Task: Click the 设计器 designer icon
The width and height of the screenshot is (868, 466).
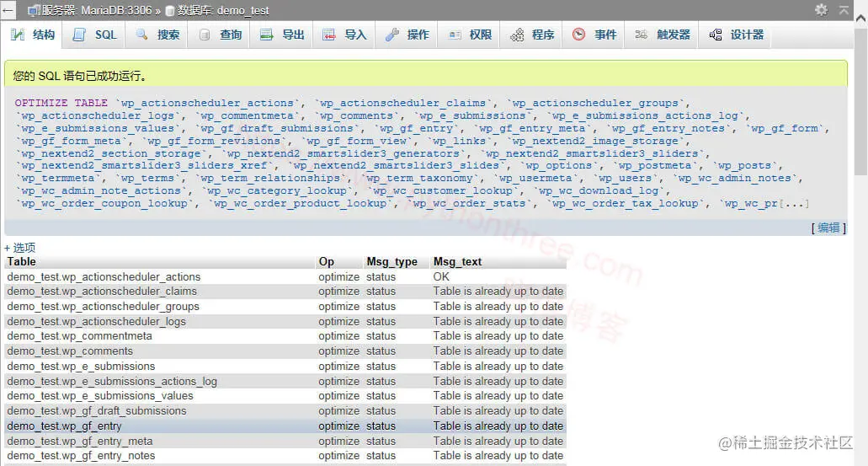Action: click(x=716, y=35)
